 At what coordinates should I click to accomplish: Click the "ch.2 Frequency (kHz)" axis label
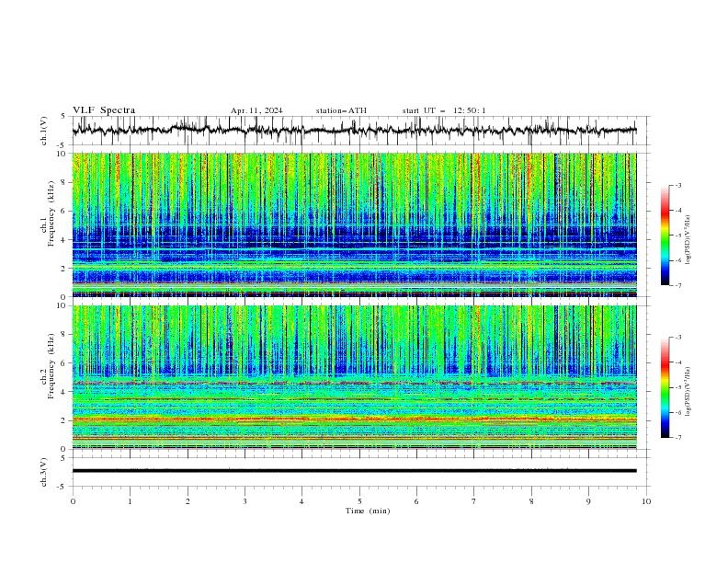click(x=48, y=366)
